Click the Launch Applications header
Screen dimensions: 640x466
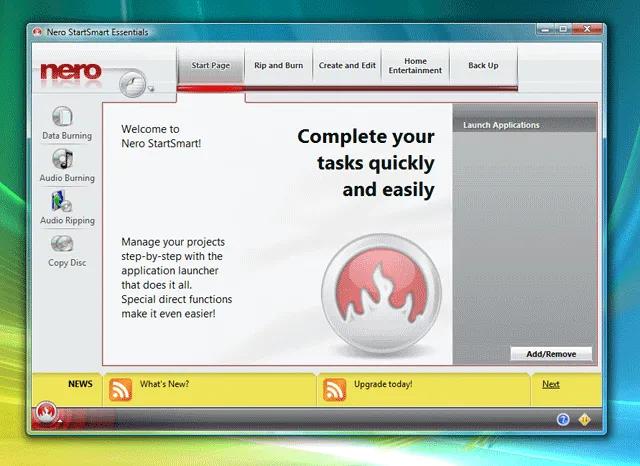tap(524, 125)
